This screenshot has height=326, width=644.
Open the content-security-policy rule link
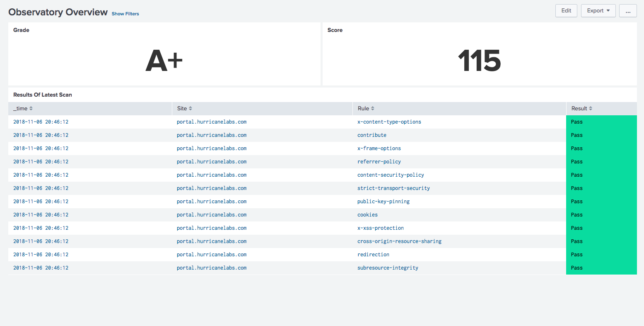[391, 175]
